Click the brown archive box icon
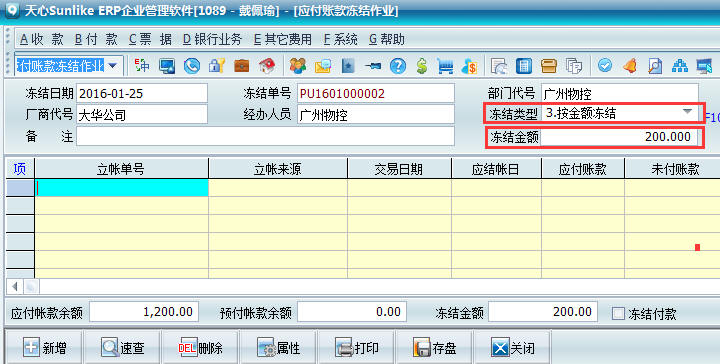Viewport: 720px width, 364px height. [549, 66]
